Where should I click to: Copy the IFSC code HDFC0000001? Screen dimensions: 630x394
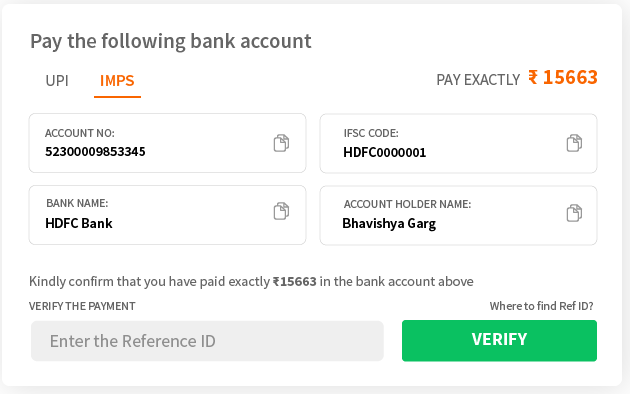click(x=574, y=143)
